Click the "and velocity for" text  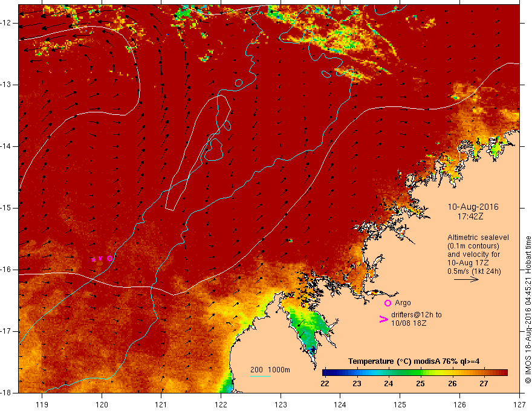[473, 254]
